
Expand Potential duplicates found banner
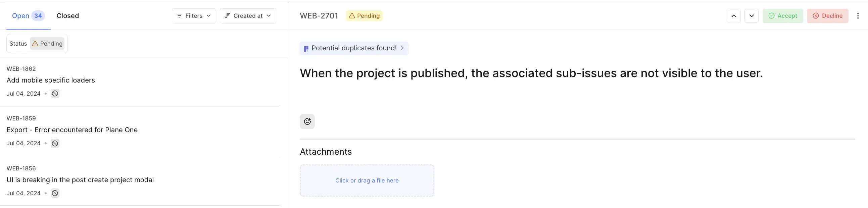click(354, 48)
